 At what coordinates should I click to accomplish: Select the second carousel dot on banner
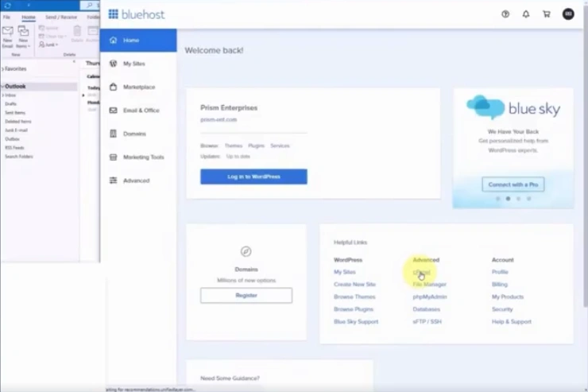(508, 199)
